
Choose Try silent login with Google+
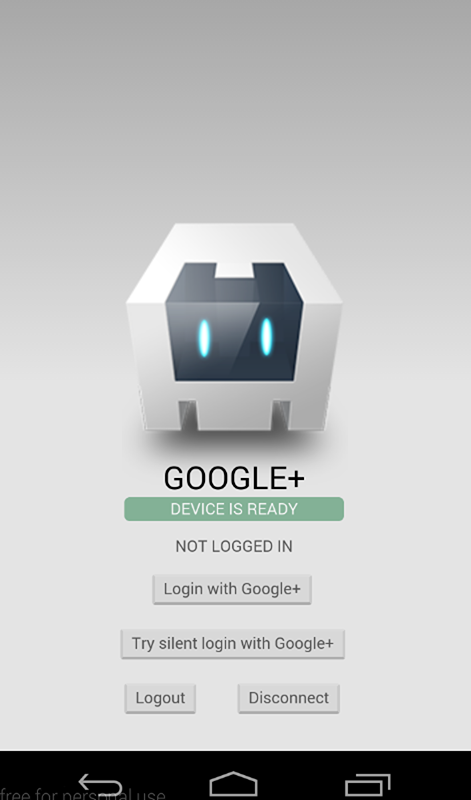pos(233,644)
